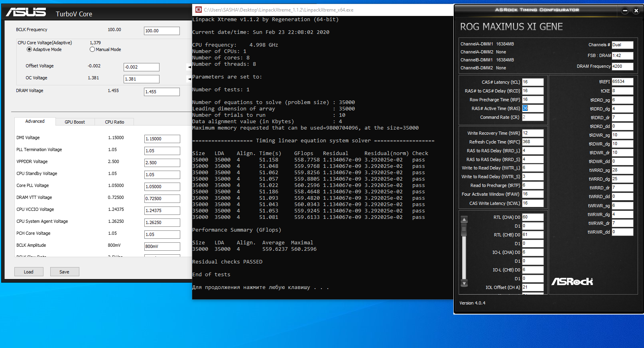Click the 'Version 4.0.4' text
This screenshot has width=644, height=348.
(x=473, y=303)
